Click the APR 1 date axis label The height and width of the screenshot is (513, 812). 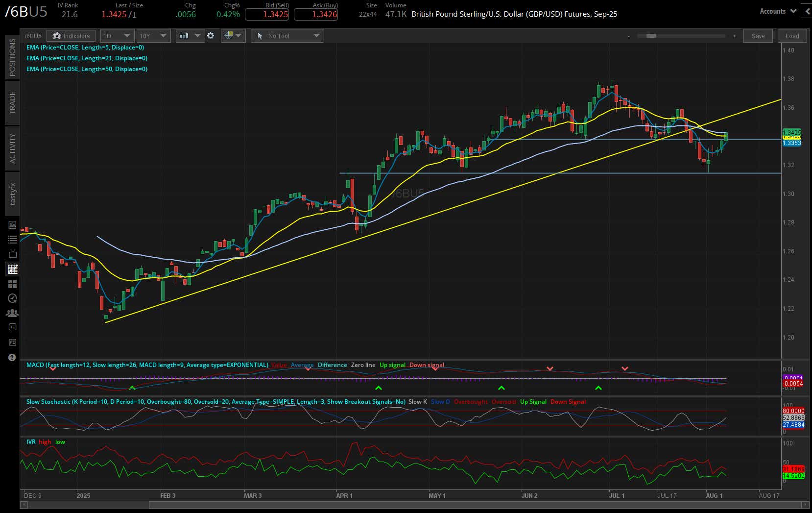[344, 496]
